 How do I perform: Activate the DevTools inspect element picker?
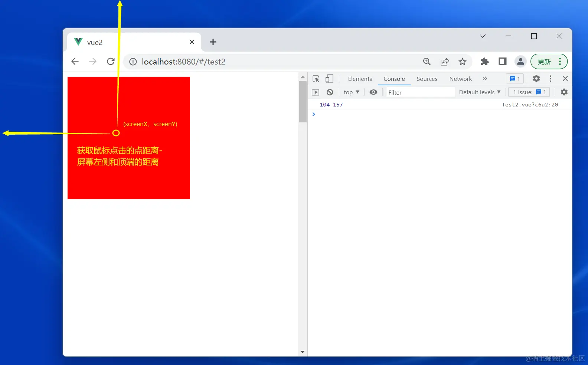(316, 79)
